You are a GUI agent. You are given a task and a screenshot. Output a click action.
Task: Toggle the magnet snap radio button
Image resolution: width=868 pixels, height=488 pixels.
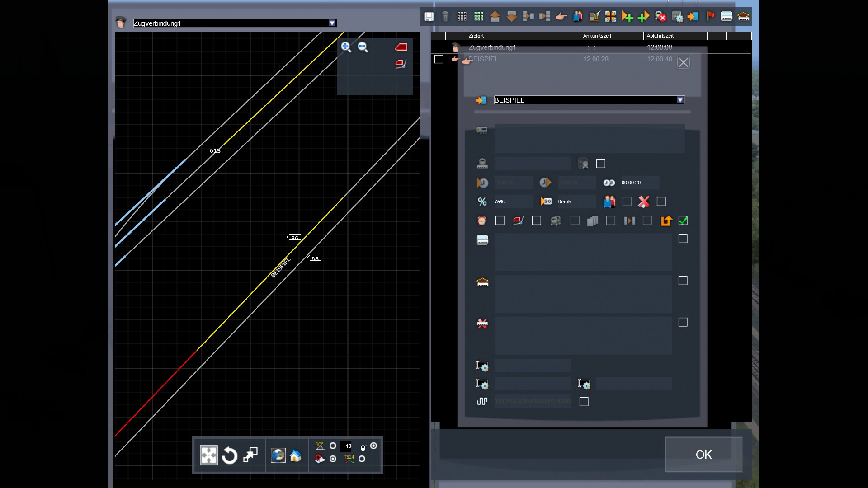333,459
